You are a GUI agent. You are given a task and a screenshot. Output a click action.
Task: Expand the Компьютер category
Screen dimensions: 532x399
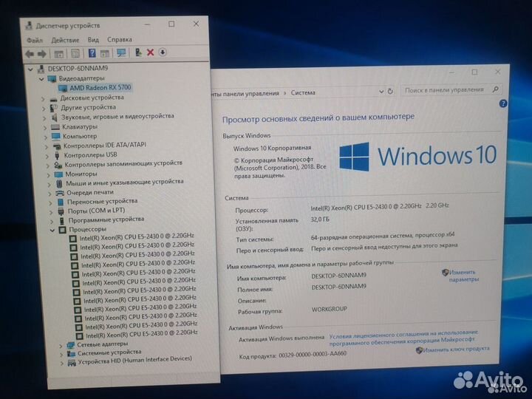click(46, 137)
